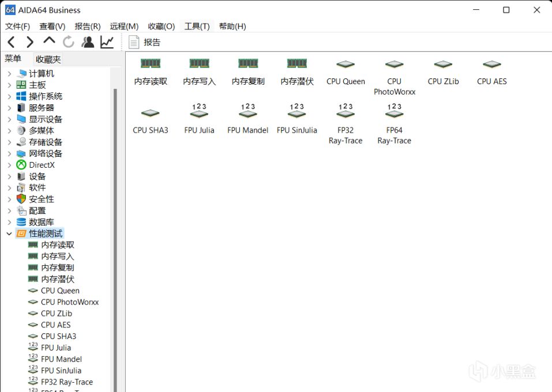Select FPU Mandel icon in main pane

coord(248,111)
